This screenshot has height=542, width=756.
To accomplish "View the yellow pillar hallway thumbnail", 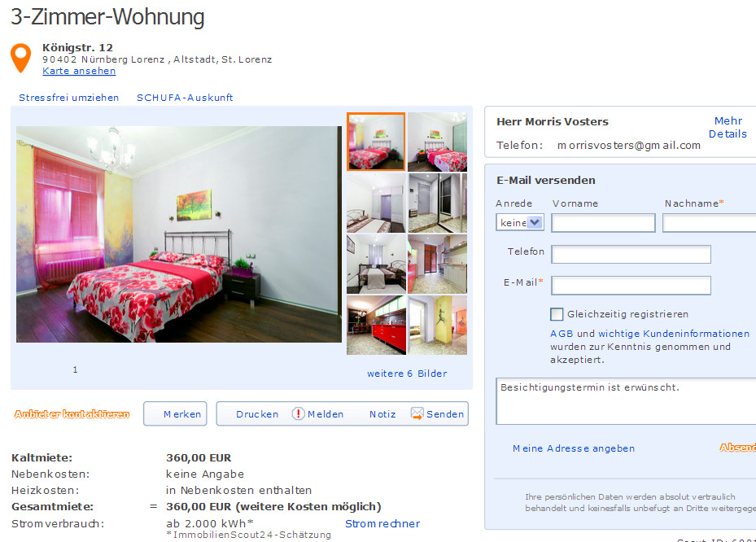I will click(x=437, y=326).
